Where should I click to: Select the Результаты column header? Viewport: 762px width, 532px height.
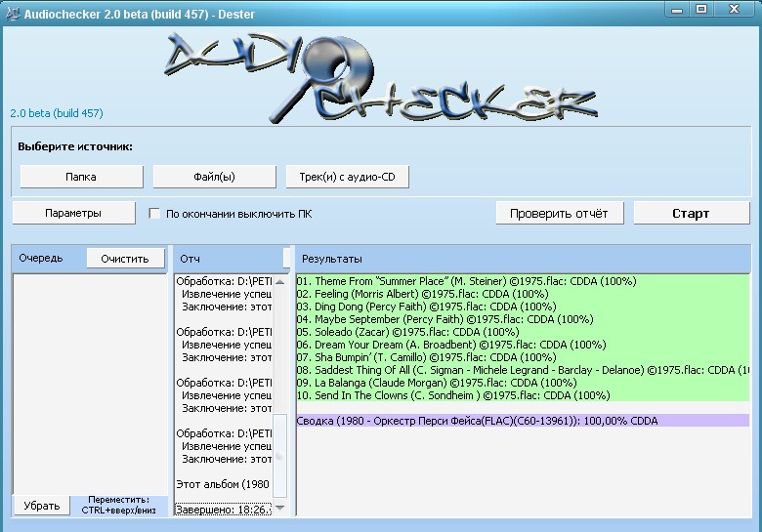tap(332, 259)
